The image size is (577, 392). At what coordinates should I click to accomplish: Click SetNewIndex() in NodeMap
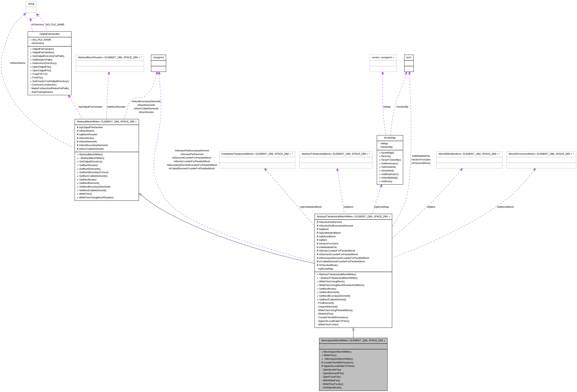[x=389, y=164]
